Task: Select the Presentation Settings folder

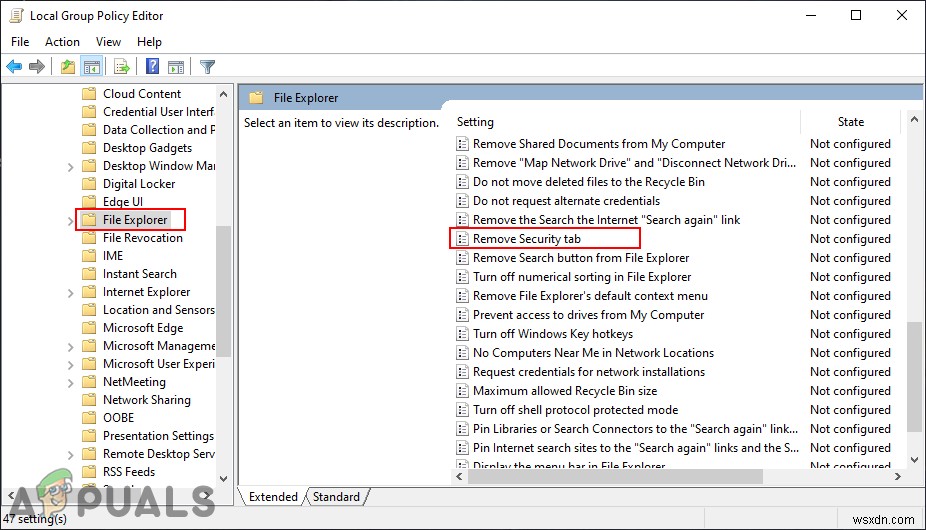Action: (158, 436)
